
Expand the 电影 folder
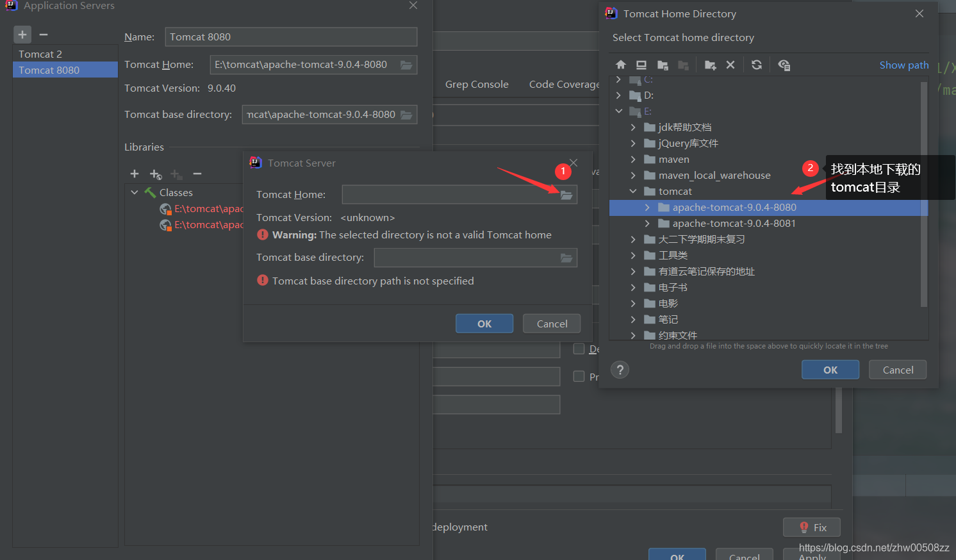click(x=633, y=304)
